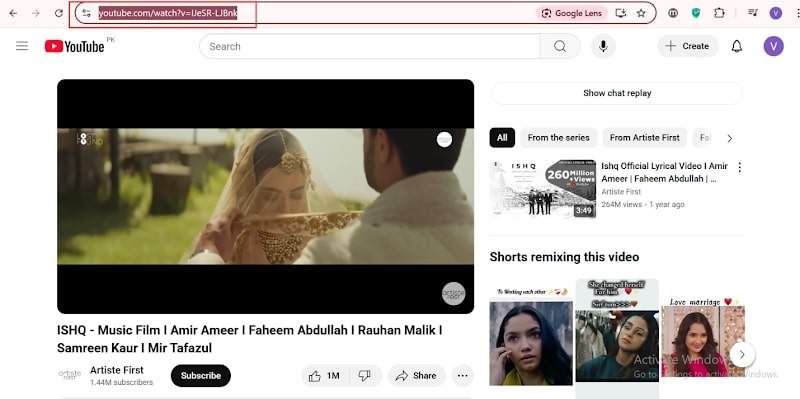Subscribe to Artiste First channel

pyautogui.click(x=201, y=376)
